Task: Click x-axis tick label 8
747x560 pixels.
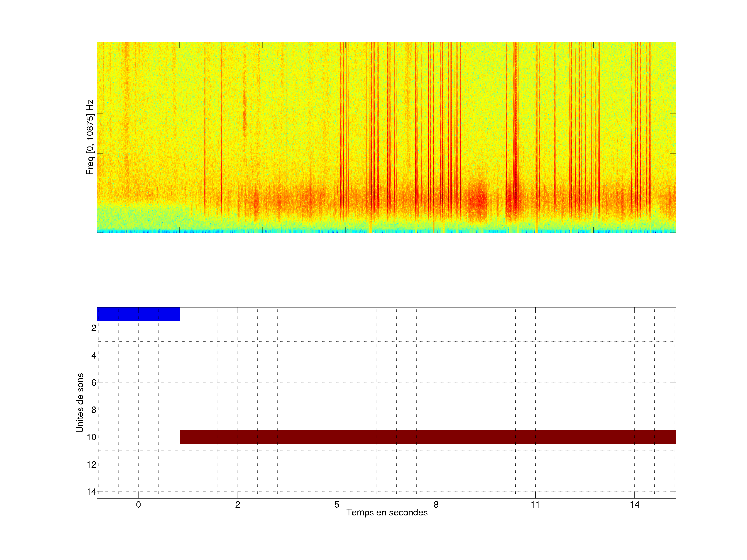Action: click(x=436, y=505)
